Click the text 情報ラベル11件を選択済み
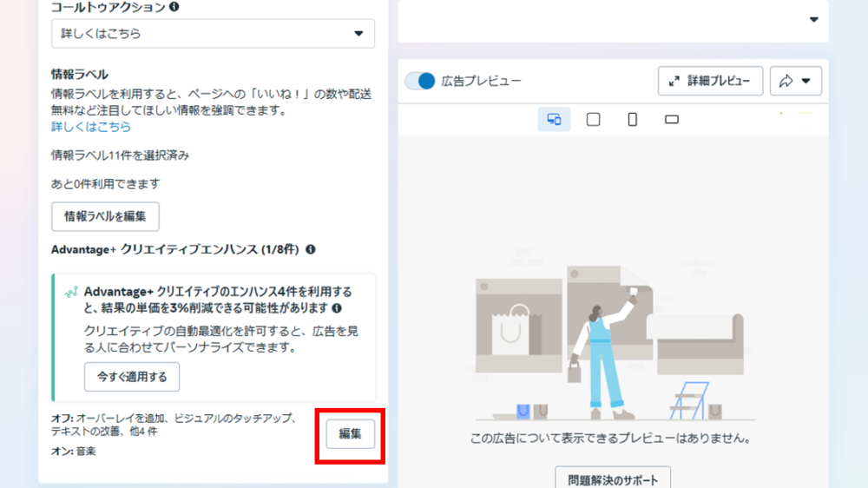The width and height of the screenshot is (868, 488). (x=120, y=155)
